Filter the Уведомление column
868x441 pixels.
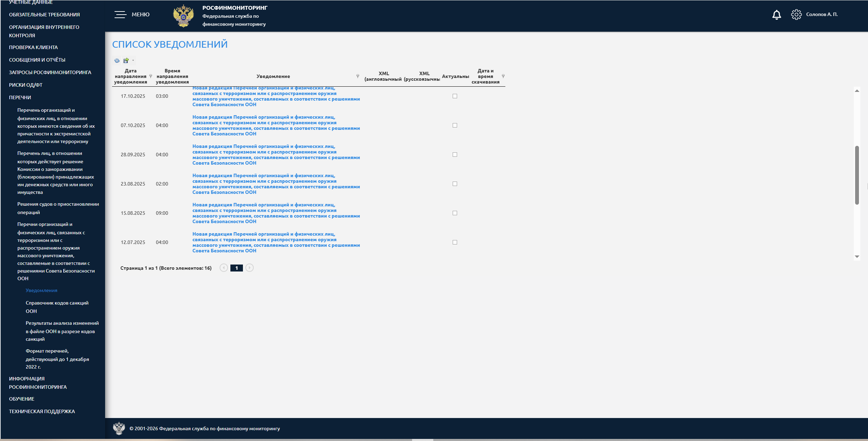pyautogui.click(x=358, y=76)
